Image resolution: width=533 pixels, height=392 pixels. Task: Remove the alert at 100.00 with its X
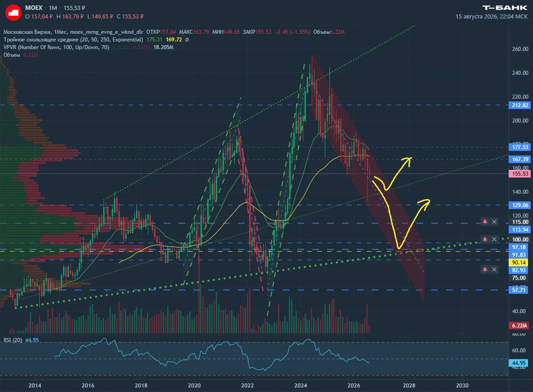pyautogui.click(x=494, y=239)
